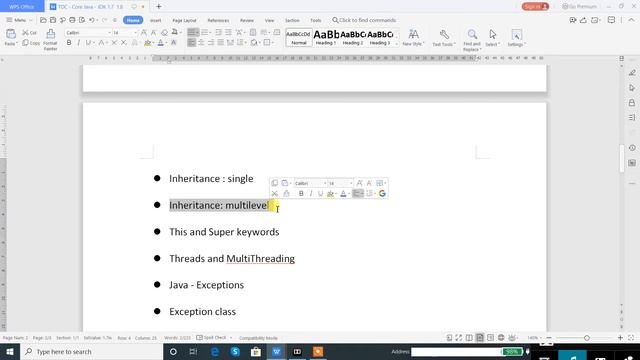Click the full screen icon in status bar
Screen dimensions: 640x360
click(x=459, y=338)
